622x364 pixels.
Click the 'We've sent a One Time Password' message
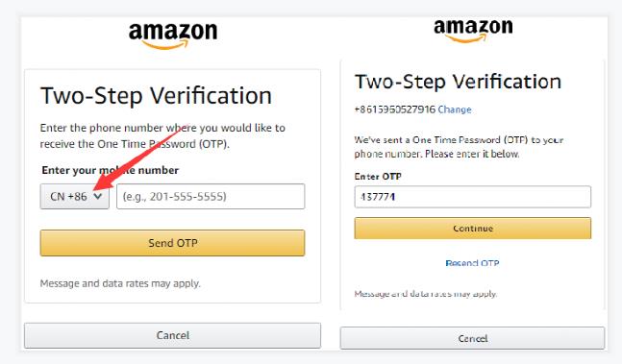(459, 147)
